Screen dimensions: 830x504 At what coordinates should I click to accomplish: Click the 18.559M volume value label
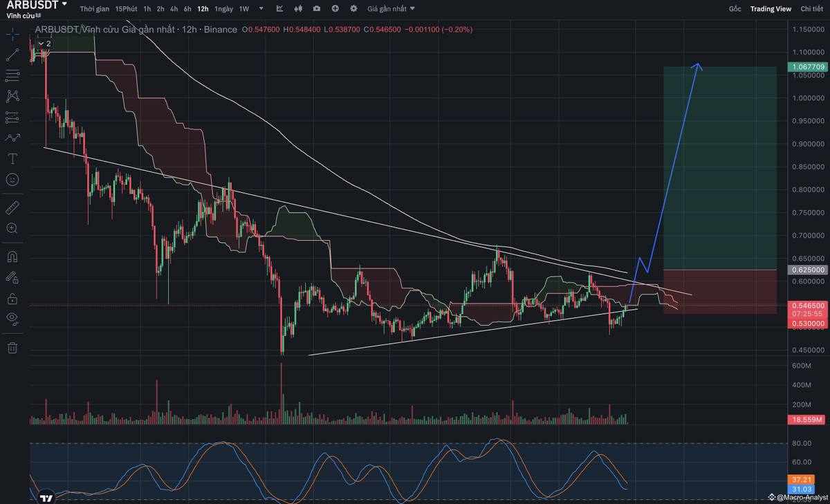point(807,420)
